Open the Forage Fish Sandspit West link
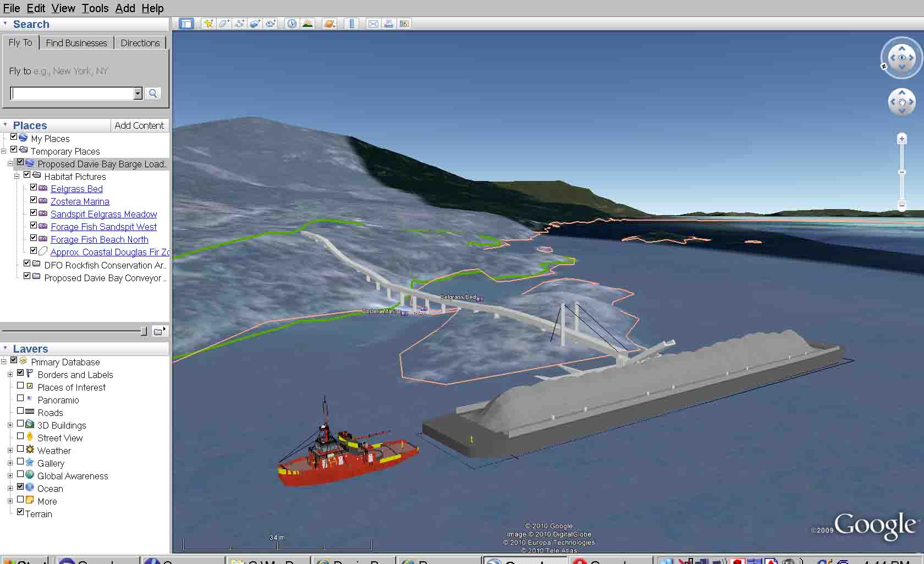Screen dimensions: 924x564 pos(103,227)
